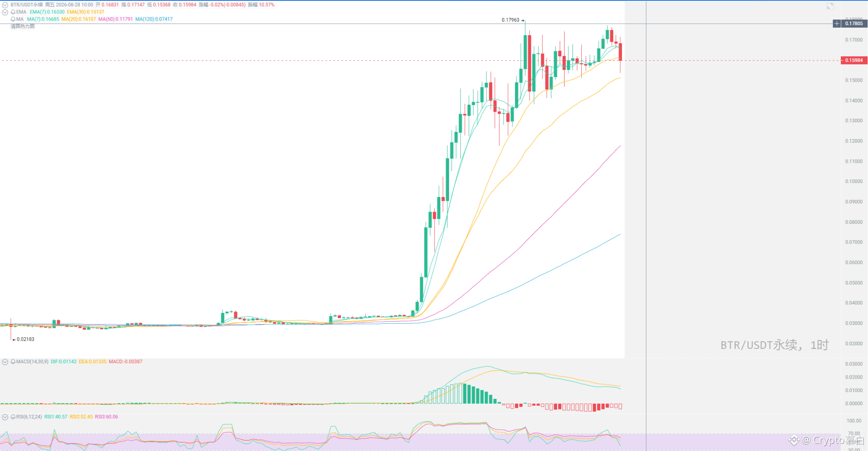The image size is (868, 451).
Task: Set an alert with the EMA bell
Action: click(x=13, y=12)
